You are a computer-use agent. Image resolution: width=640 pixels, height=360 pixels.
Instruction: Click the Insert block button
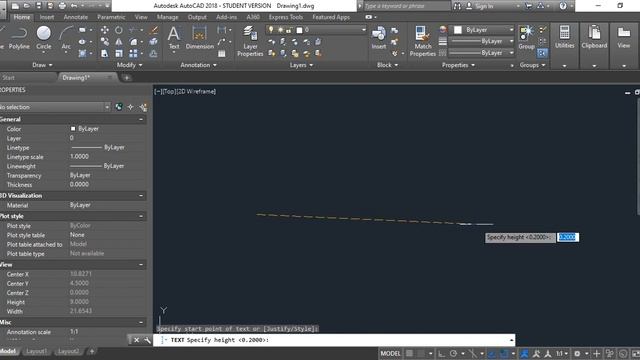[379, 38]
